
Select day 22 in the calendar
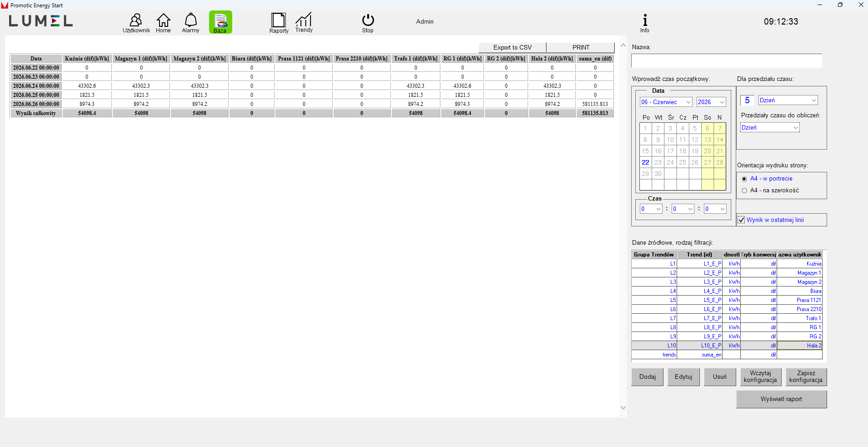645,162
